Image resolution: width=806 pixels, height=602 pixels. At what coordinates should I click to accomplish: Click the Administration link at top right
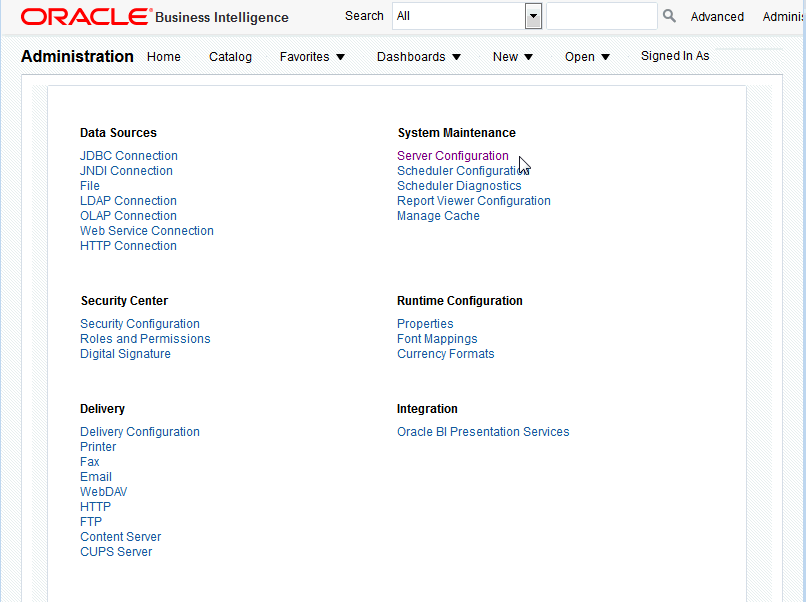coord(783,17)
